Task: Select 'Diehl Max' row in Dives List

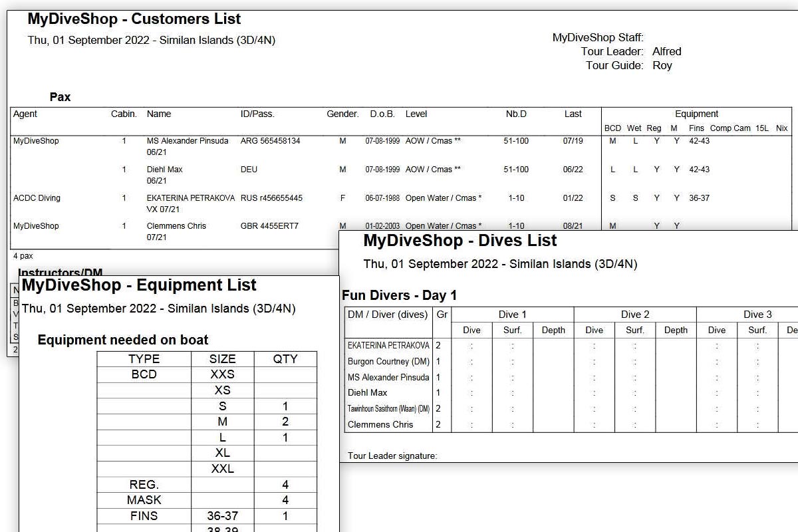Action: [x=367, y=393]
